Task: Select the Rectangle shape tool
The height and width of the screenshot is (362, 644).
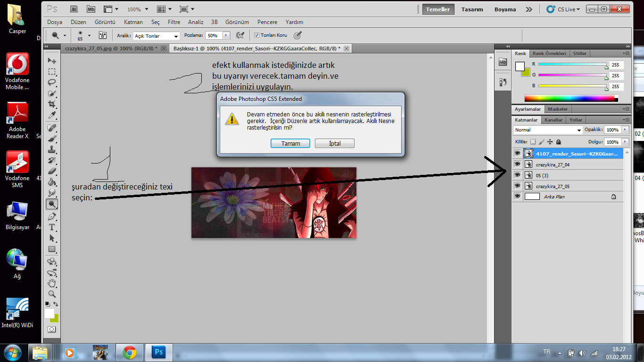Action: tap(52, 249)
